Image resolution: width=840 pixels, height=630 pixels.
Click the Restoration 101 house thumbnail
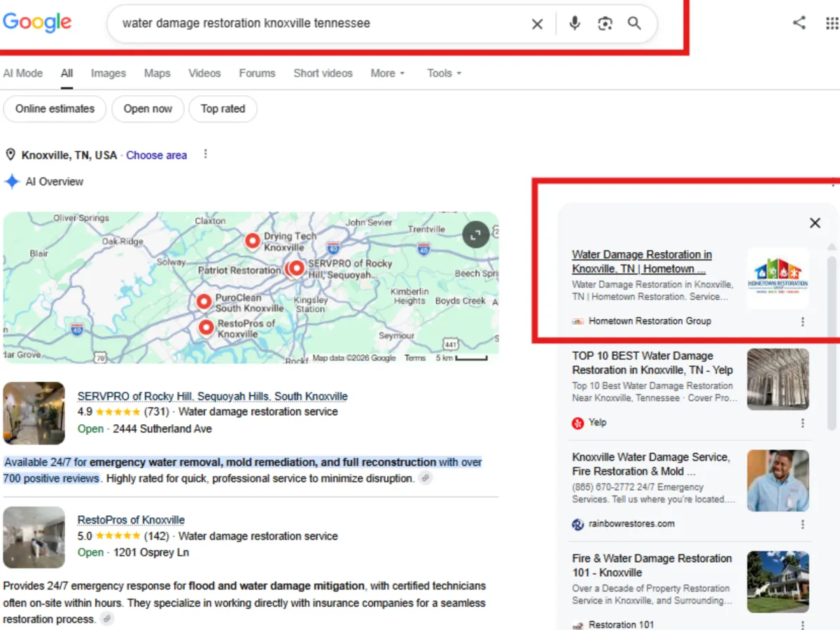point(778,582)
